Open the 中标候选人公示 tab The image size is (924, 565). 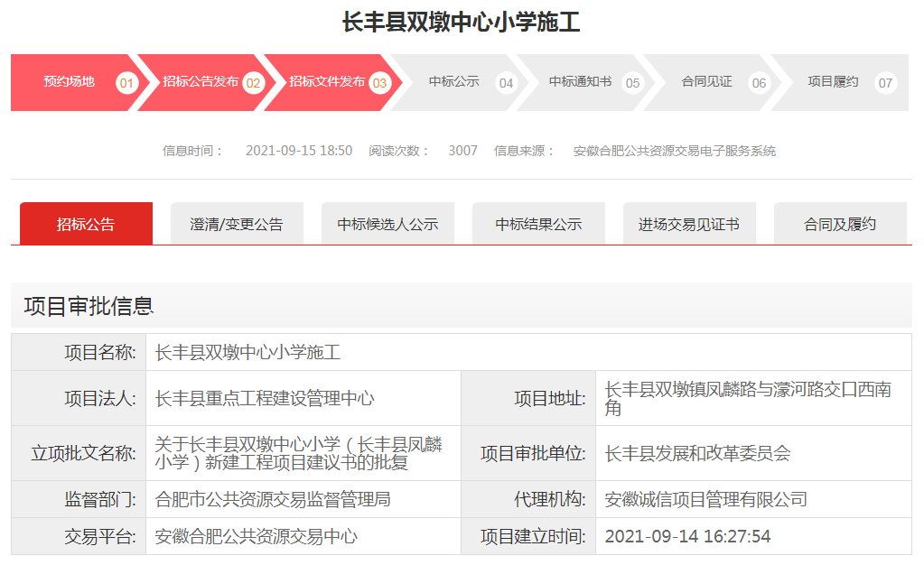(x=387, y=223)
